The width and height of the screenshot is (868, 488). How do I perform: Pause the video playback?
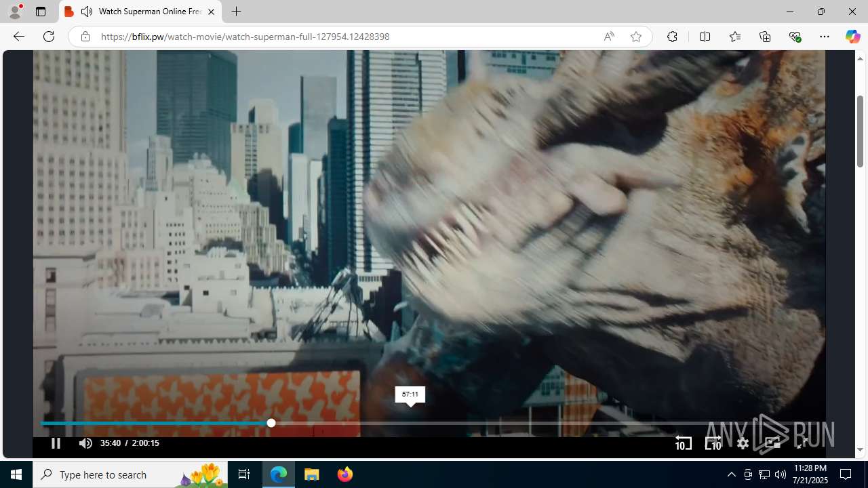pyautogui.click(x=56, y=443)
